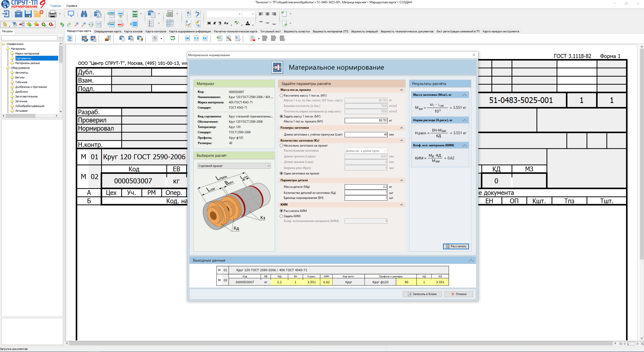The width and height of the screenshot is (644, 352).
Task: Select 'Рассчитать массу 1 пог.м.' radio button
Action: [281, 95]
